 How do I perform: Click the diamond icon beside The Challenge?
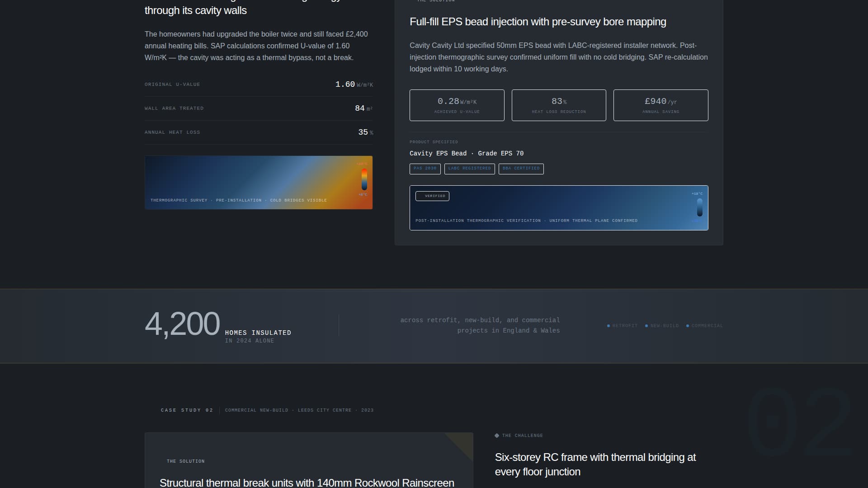point(497,436)
